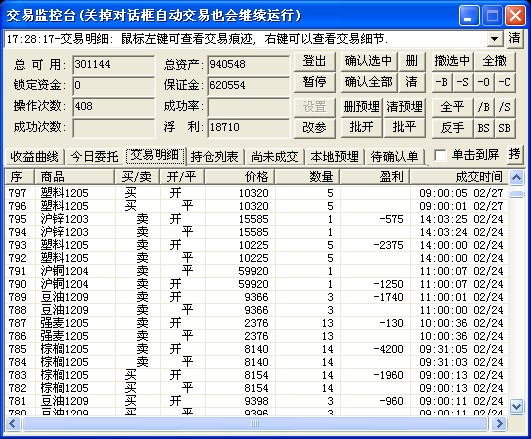
Task: Click the 锁定资金 value field
Action: tap(113, 85)
